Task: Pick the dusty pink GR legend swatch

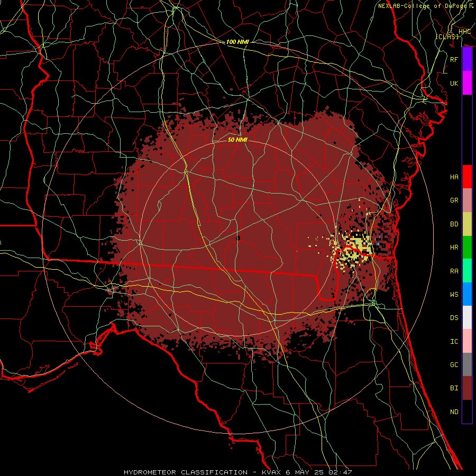Action: click(467, 200)
